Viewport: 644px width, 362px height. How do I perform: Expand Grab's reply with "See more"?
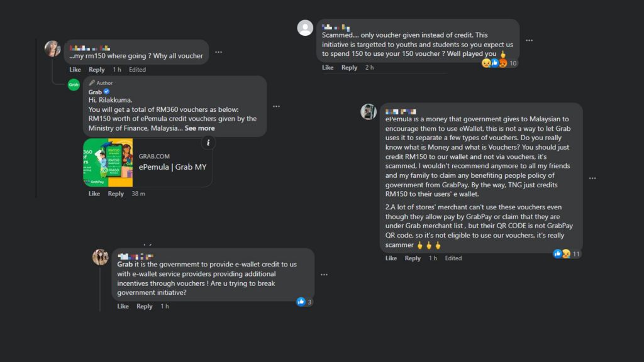pos(199,128)
